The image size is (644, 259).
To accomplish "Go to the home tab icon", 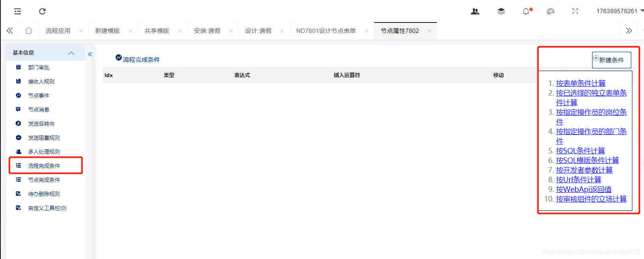I will [28, 31].
